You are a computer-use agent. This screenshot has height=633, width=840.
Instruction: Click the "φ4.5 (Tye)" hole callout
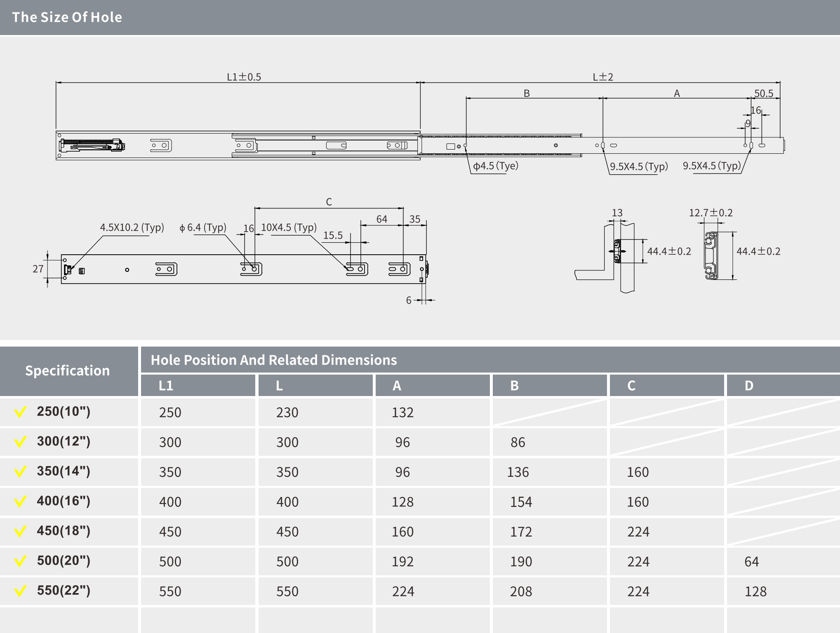(496, 166)
